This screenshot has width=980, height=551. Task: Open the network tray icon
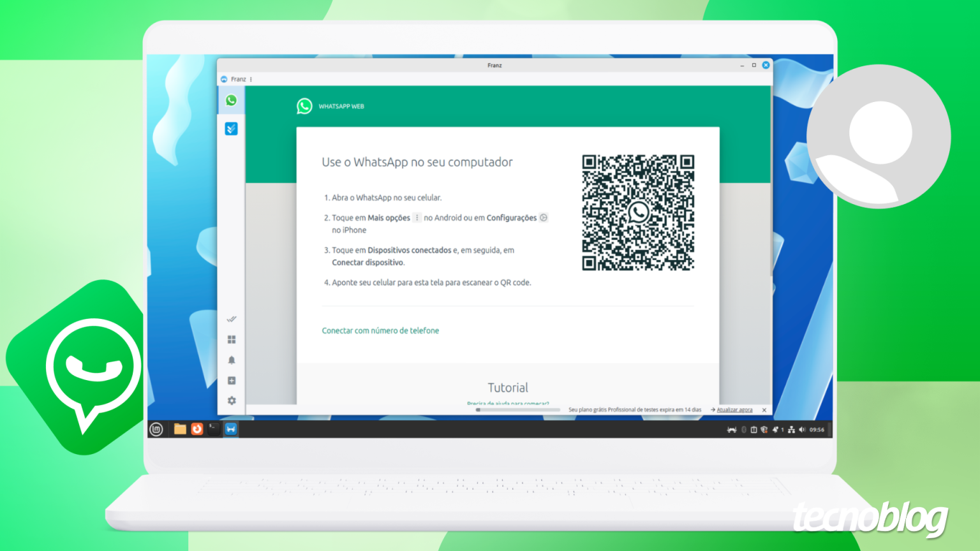pos(791,430)
